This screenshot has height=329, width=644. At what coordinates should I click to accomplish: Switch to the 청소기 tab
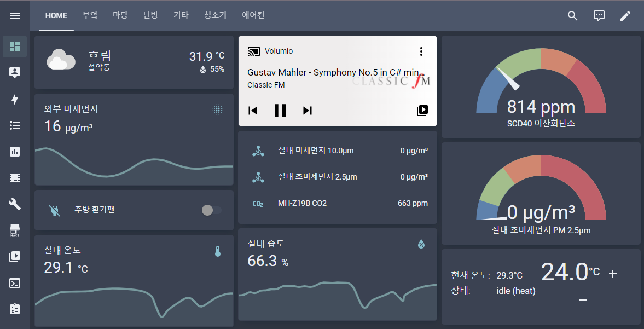pyautogui.click(x=215, y=15)
